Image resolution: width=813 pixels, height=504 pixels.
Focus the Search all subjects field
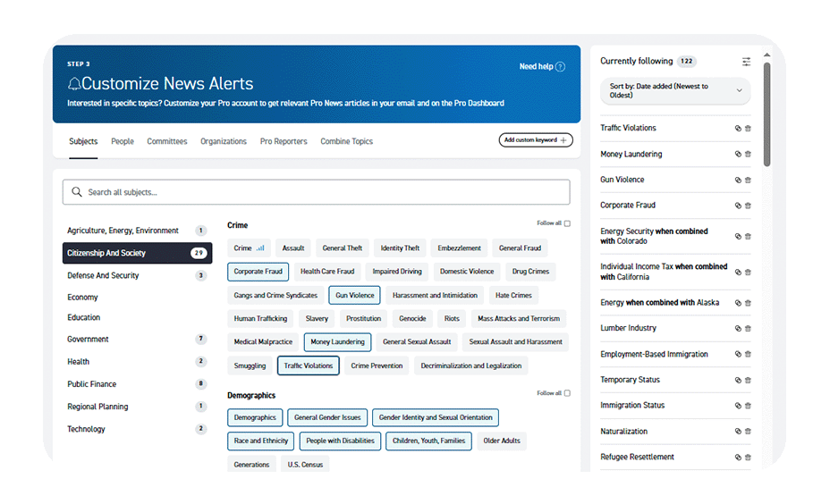(317, 192)
